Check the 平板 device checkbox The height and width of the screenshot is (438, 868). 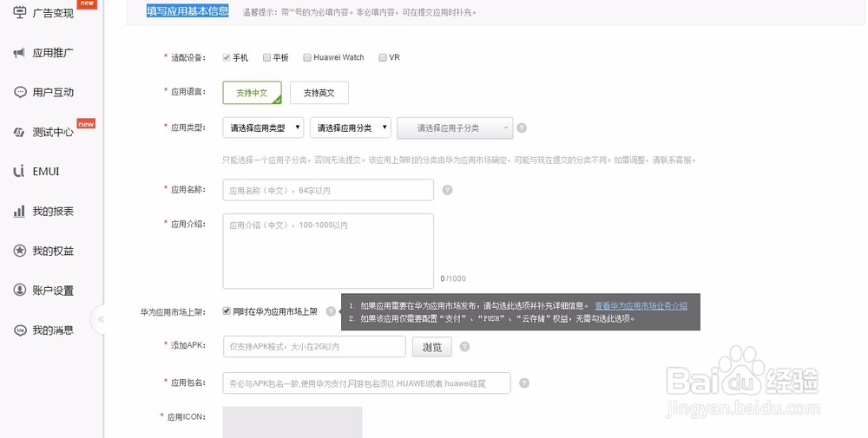tap(266, 57)
